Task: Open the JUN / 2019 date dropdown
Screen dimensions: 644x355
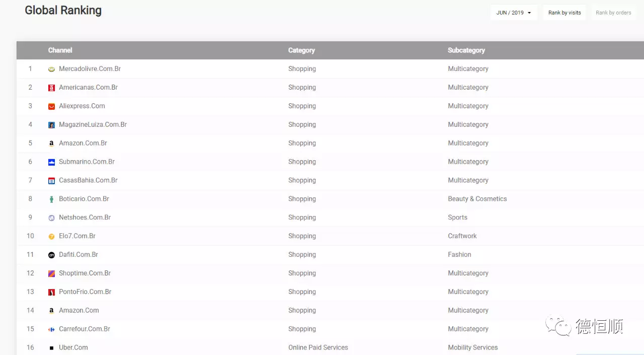Action: 514,13
